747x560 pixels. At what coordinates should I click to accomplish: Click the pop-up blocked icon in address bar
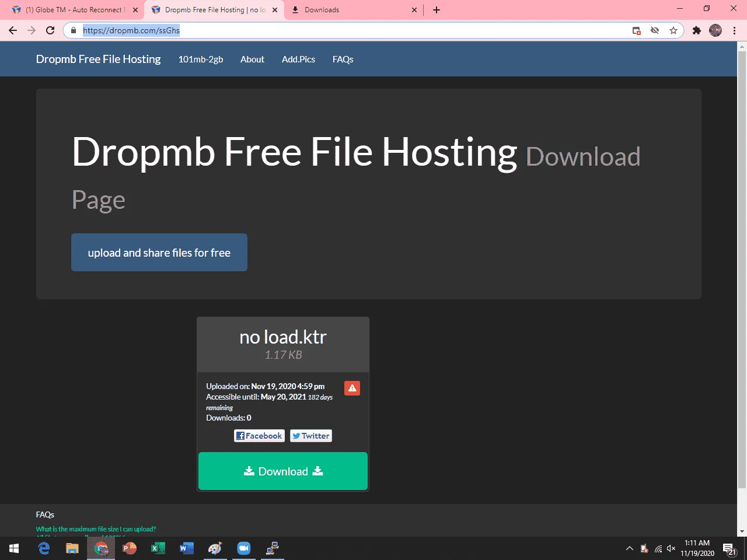pos(637,30)
